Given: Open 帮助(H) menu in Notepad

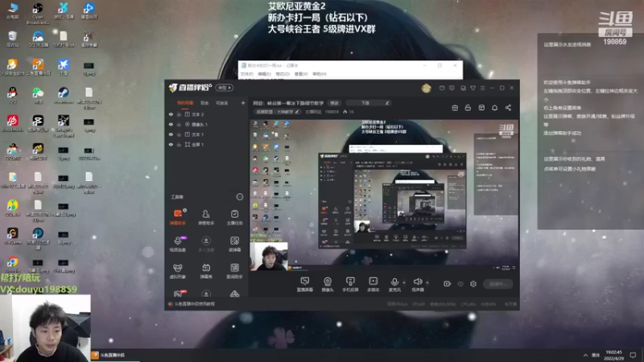Looking at the screenshot, I should pyautogui.click(x=320, y=74).
